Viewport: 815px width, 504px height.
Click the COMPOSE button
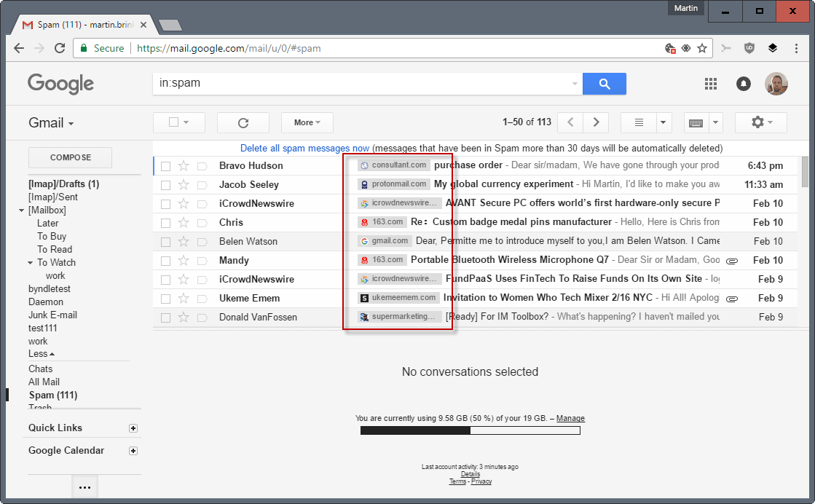pos(70,157)
